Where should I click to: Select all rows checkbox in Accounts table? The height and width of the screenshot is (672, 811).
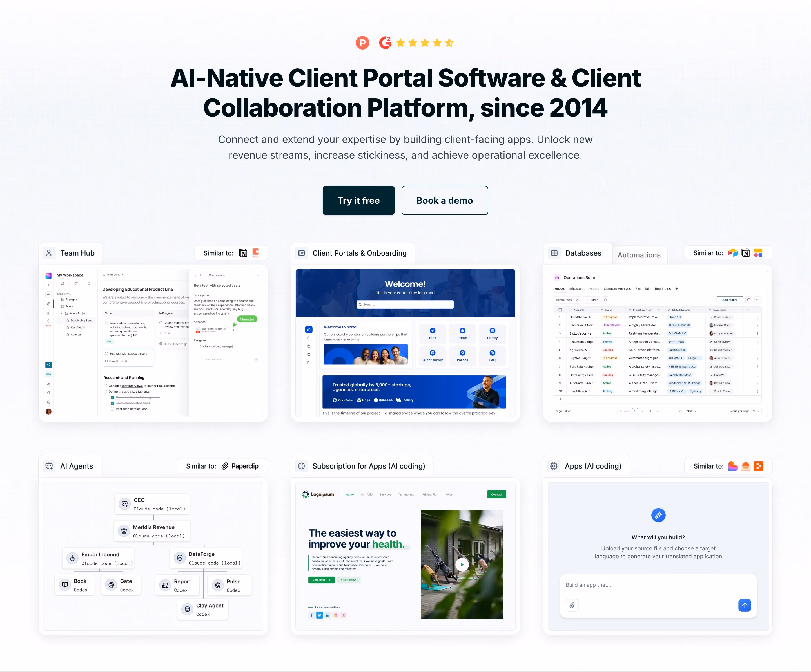[560, 310]
